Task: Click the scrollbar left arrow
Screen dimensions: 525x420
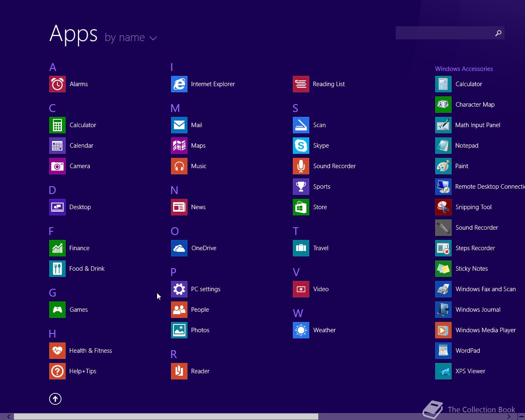Action: click(8, 417)
